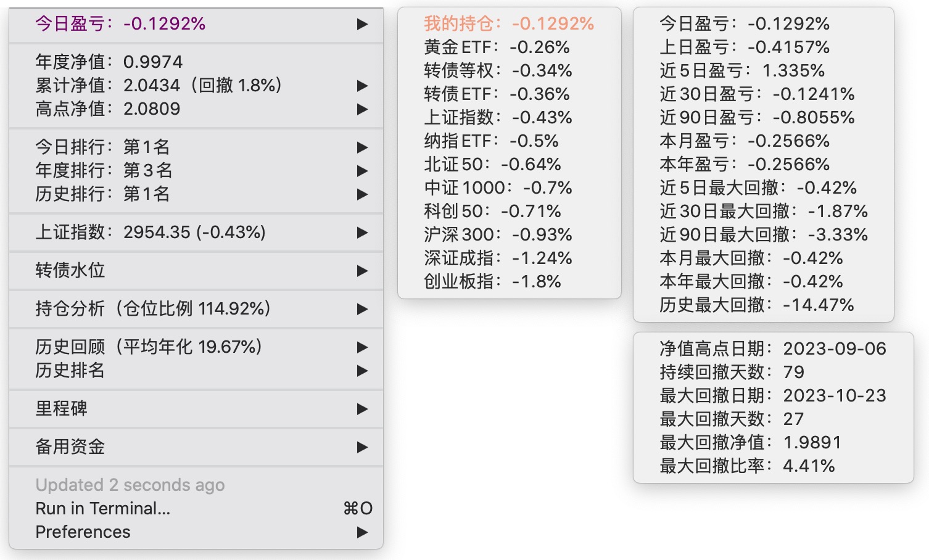Select the 黄金ETF row in submenu
Screen dimensions: 929x560
pyautogui.click(x=497, y=47)
